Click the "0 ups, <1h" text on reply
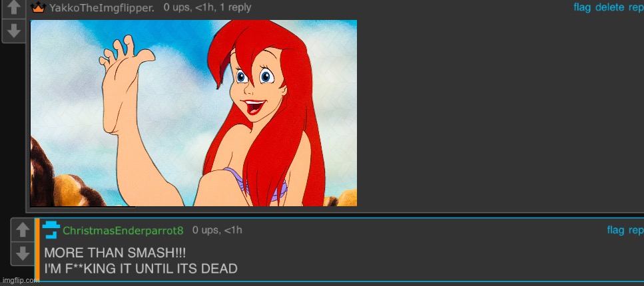The image size is (644, 286). [217, 230]
